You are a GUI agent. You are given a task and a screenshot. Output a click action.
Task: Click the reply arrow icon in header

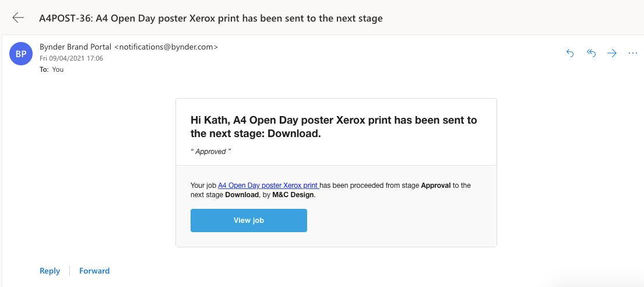pyautogui.click(x=570, y=53)
